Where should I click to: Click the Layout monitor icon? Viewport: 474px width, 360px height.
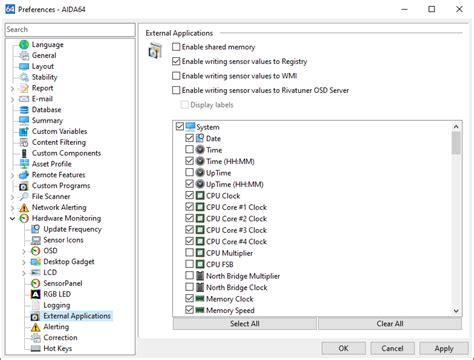pos(24,66)
